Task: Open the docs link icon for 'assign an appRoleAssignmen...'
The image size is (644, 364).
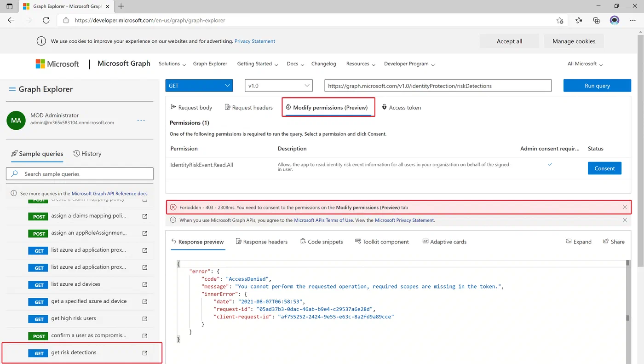Action: pos(145,233)
